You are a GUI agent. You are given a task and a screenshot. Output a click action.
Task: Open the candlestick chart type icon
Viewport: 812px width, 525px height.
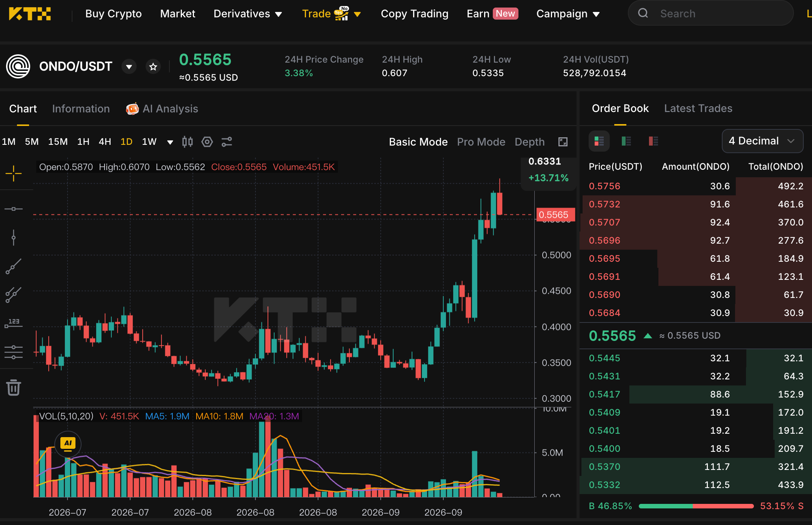point(188,142)
